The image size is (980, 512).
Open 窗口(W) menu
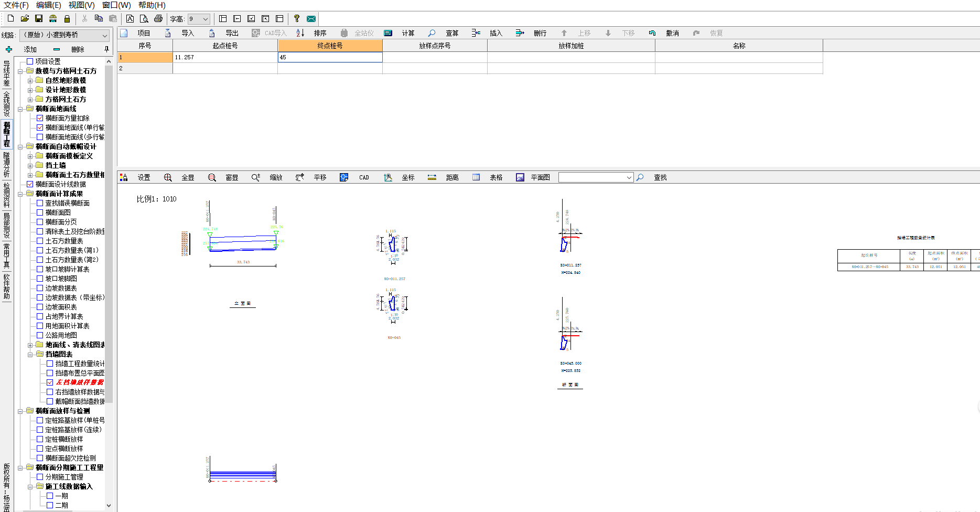click(116, 5)
